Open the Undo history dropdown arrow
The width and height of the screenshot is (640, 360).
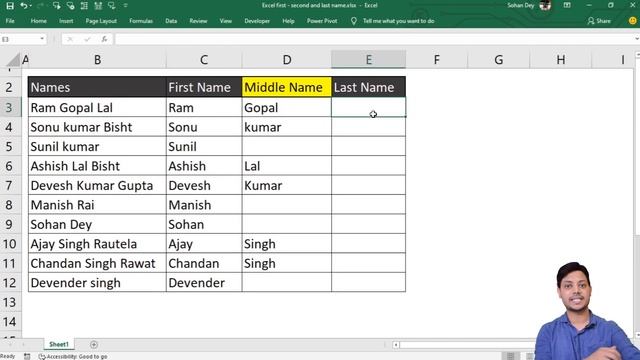31,6
